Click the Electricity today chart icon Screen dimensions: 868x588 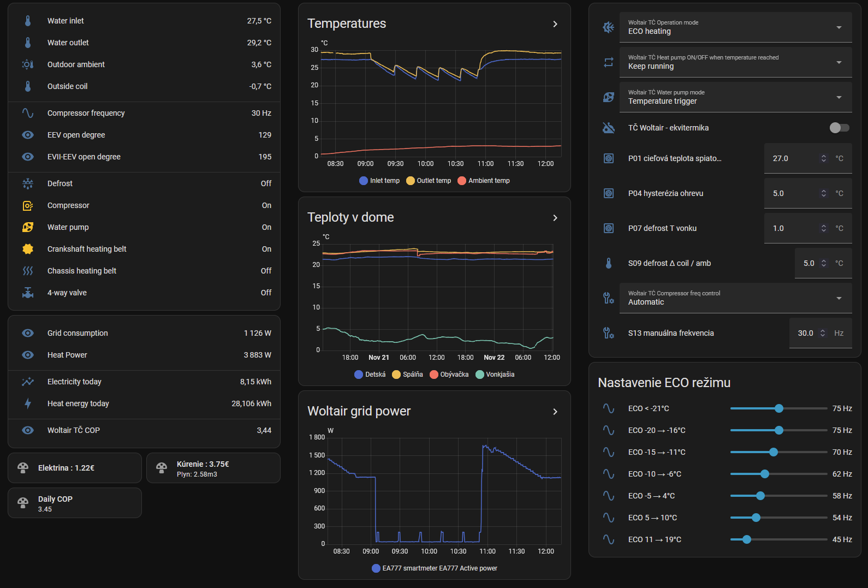click(28, 382)
